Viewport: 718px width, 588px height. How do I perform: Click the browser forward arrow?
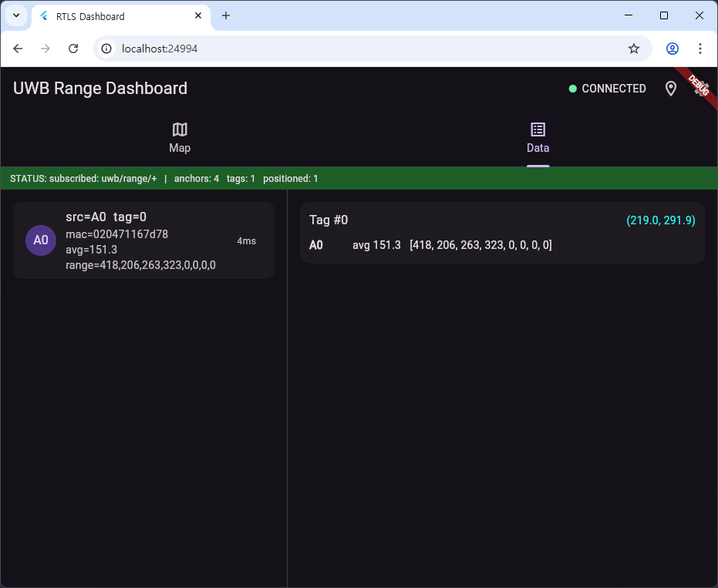click(46, 49)
